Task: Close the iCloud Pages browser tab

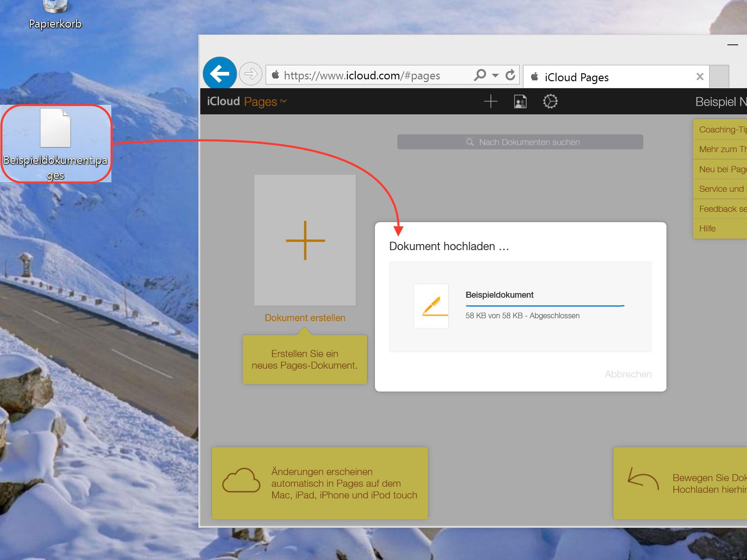Action: [699, 77]
